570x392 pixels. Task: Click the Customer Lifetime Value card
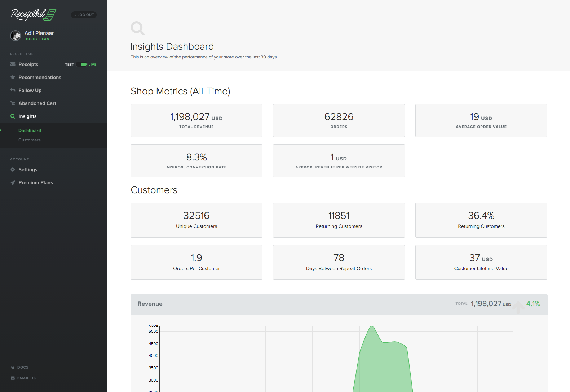(481, 262)
